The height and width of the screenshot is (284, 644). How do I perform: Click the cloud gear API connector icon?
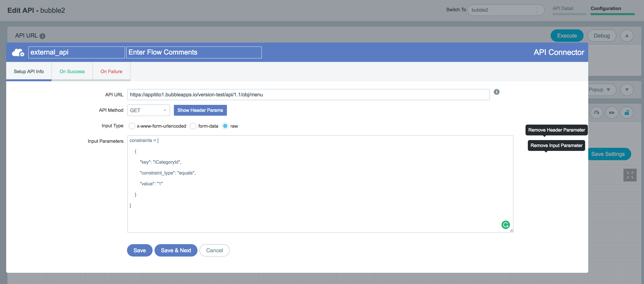point(18,52)
